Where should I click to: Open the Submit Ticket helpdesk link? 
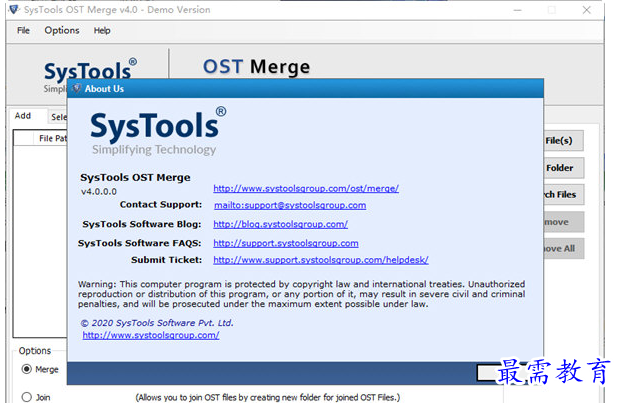pos(321,260)
